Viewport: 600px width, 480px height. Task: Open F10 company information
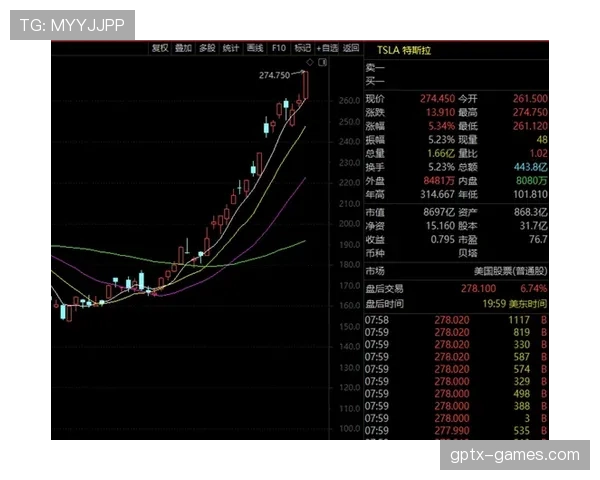(279, 48)
